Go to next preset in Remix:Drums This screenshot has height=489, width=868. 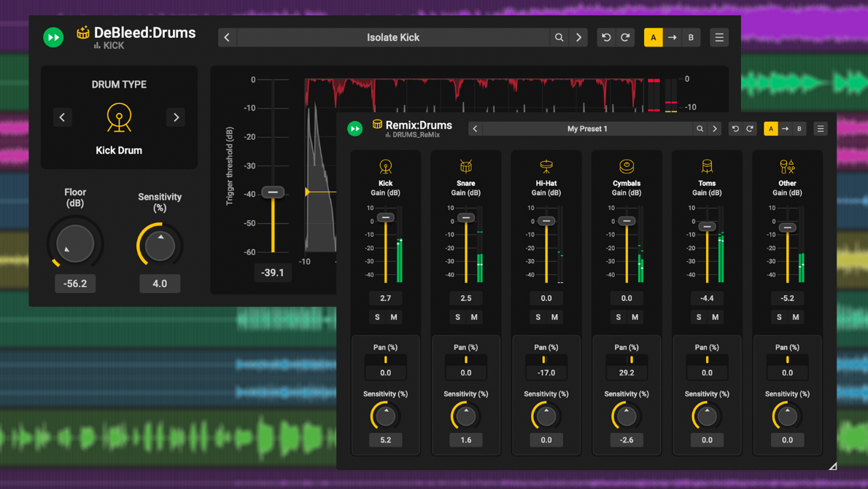(x=715, y=129)
